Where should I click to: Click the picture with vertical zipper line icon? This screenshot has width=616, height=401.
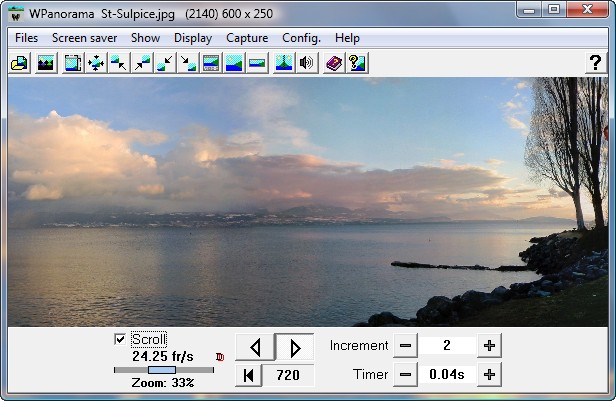click(x=284, y=63)
